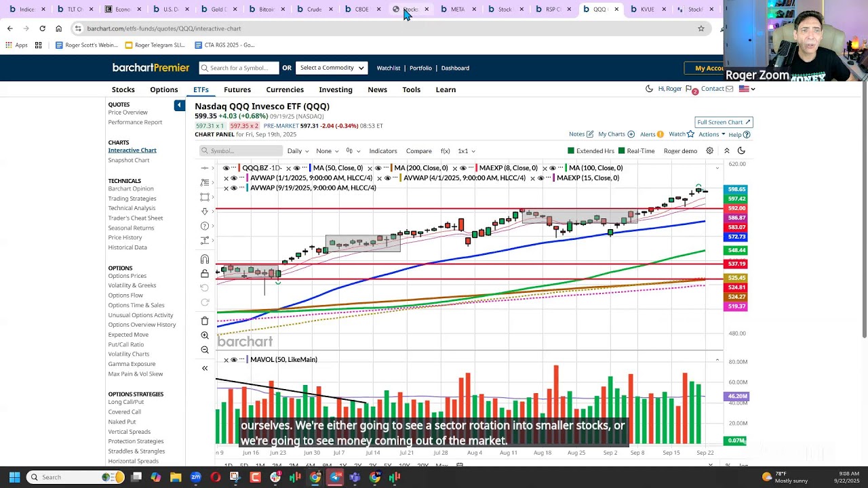Open the question mark annotation tool

point(205,226)
